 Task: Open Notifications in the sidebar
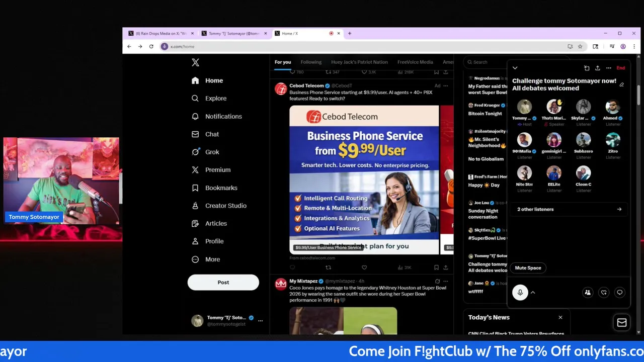(217, 116)
